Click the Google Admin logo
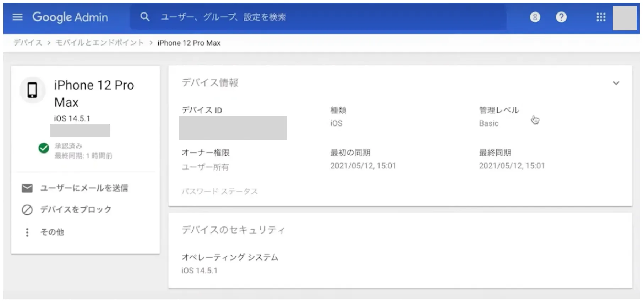644x305 pixels. coord(70,17)
